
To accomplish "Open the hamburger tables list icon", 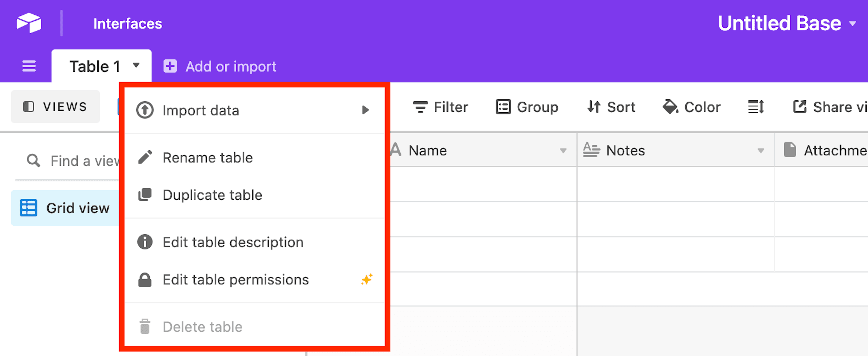I will (x=29, y=66).
